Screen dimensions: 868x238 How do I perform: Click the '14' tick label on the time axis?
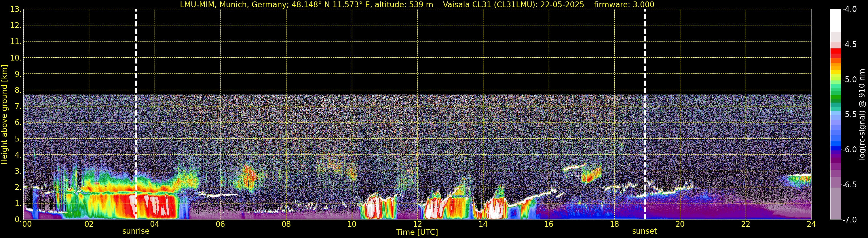(x=483, y=224)
